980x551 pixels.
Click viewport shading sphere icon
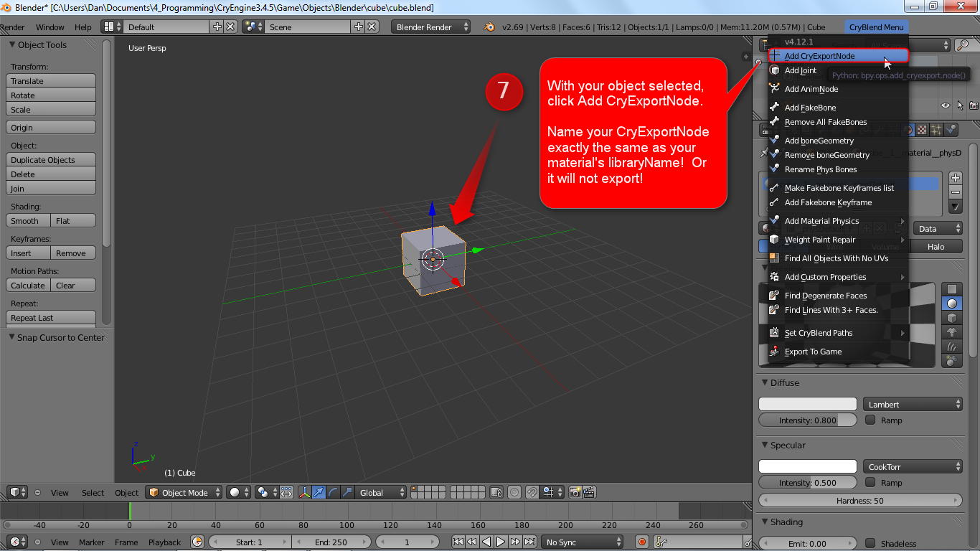coord(238,493)
